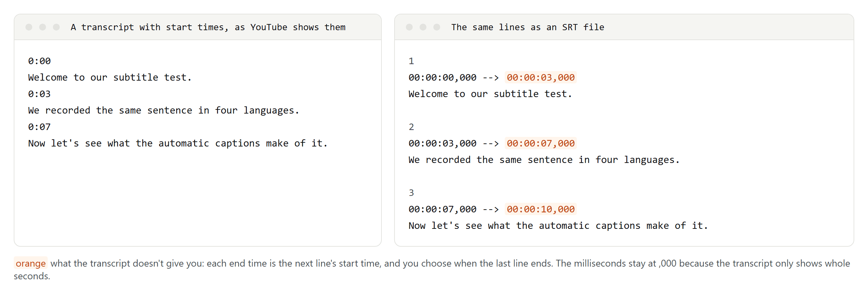Select cue number 2 in the SRT file
868x293 pixels.
[x=411, y=127]
